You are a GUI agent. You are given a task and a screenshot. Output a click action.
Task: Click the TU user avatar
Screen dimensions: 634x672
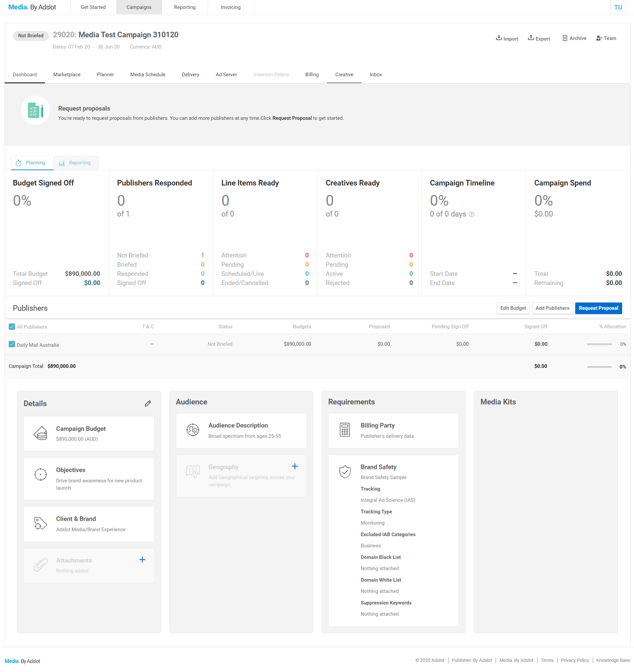(618, 7)
